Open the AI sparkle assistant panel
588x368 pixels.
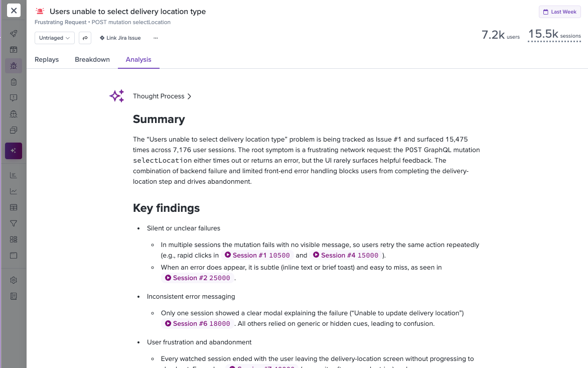point(13,151)
